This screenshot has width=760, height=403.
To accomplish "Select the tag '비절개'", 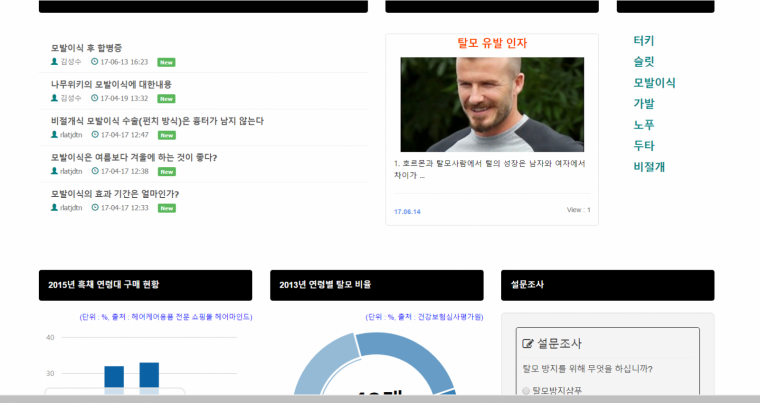I will click(649, 167).
